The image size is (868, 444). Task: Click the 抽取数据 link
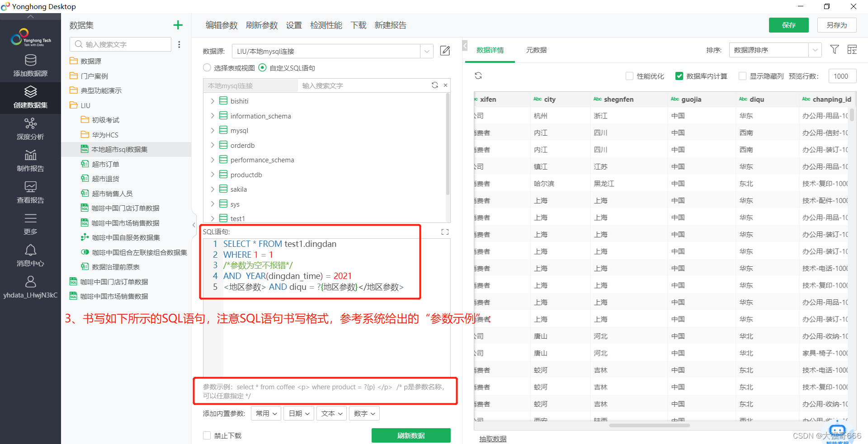493,439
